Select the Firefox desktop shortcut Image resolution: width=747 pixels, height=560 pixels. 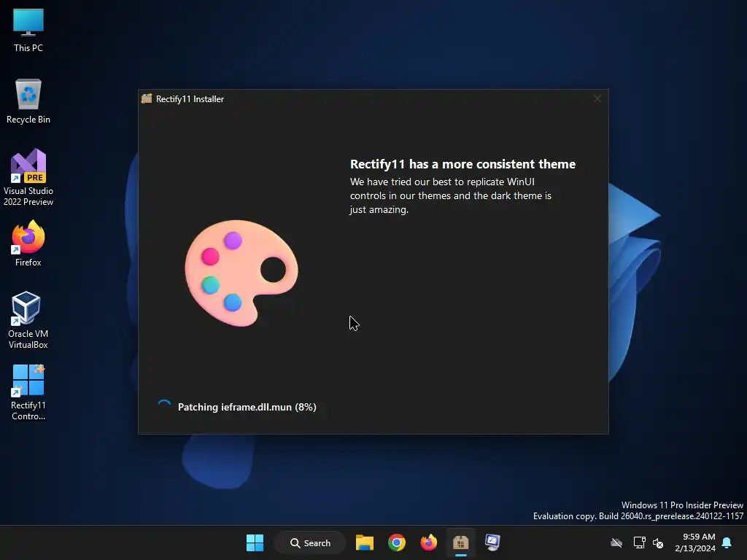click(x=28, y=244)
